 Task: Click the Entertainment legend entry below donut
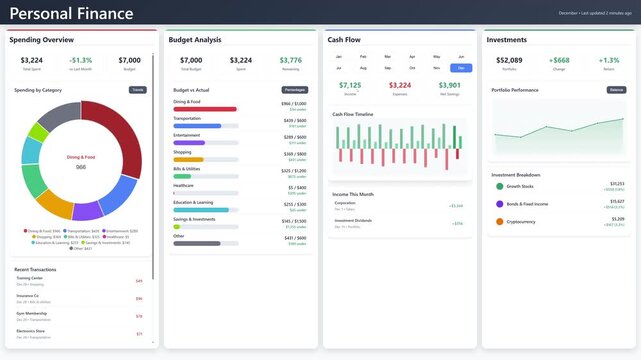click(120, 231)
